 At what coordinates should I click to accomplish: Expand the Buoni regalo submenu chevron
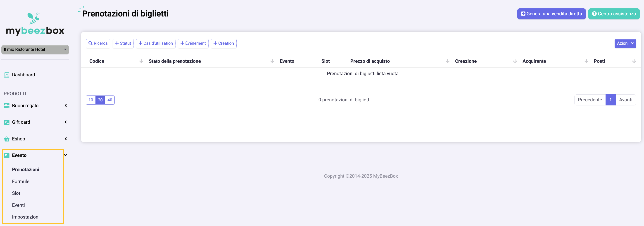(66, 105)
